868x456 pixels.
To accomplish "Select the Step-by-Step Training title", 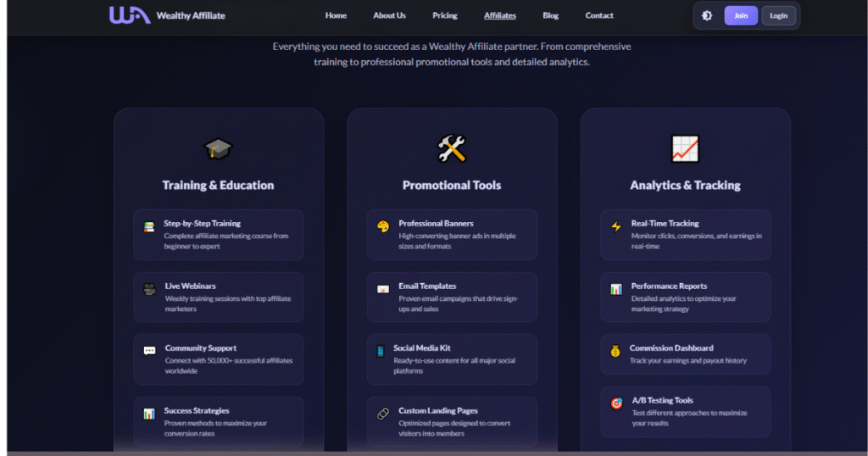I will (202, 224).
